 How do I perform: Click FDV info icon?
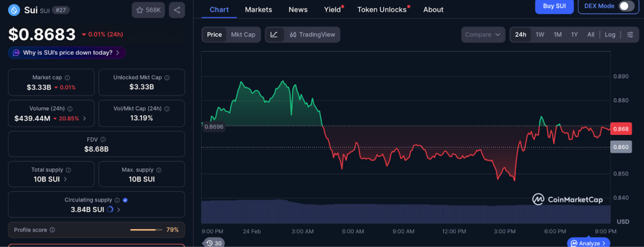click(x=103, y=139)
